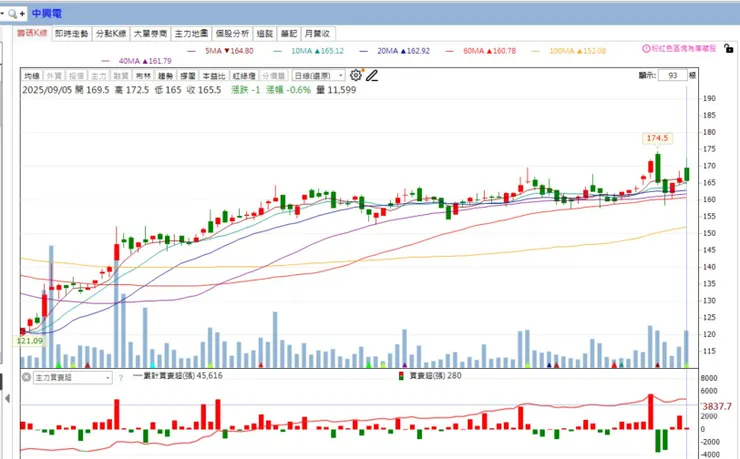Toggle the 融資 overlay button
Image resolution: width=740 pixels, height=459 pixels.
[x=121, y=75]
